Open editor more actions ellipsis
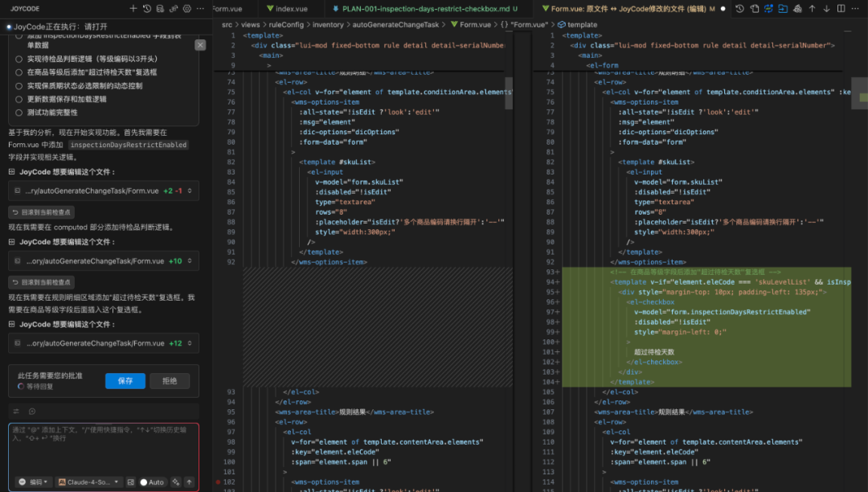Screen dimensions: 868x492 click(x=855, y=8)
